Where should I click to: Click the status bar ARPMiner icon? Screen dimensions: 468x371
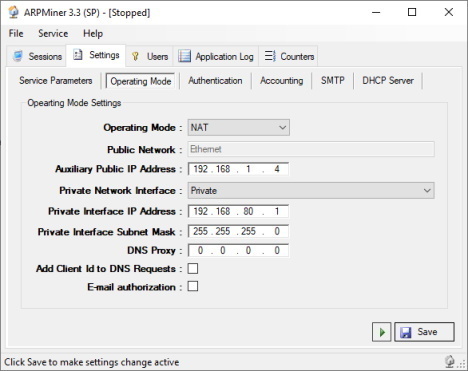[449, 361]
